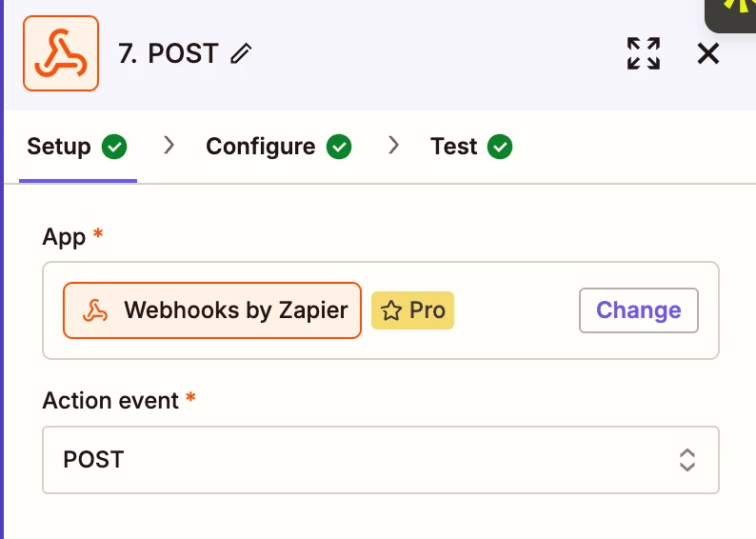The width and height of the screenshot is (756, 539).
Task: Click the Webhooks by Zapier app chip
Action: (x=212, y=310)
